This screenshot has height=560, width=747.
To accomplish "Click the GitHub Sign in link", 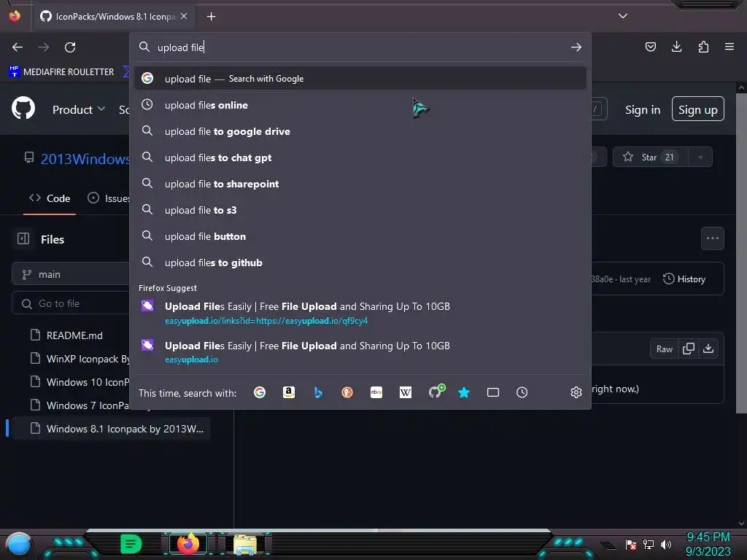I will (643, 109).
